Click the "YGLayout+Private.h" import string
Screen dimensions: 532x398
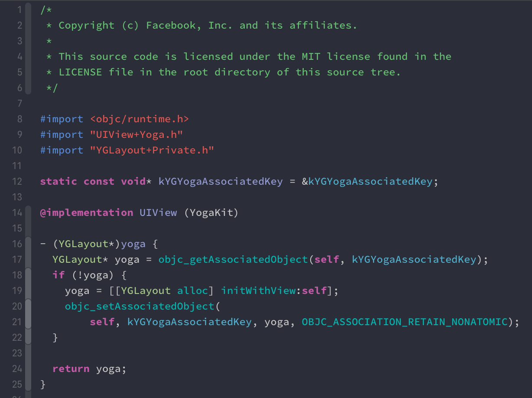pos(152,150)
